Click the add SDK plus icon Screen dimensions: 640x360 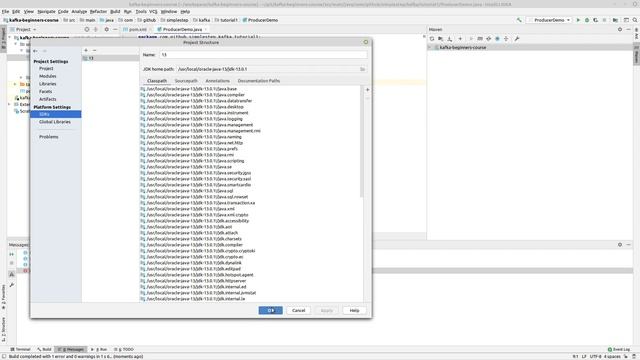point(86,50)
